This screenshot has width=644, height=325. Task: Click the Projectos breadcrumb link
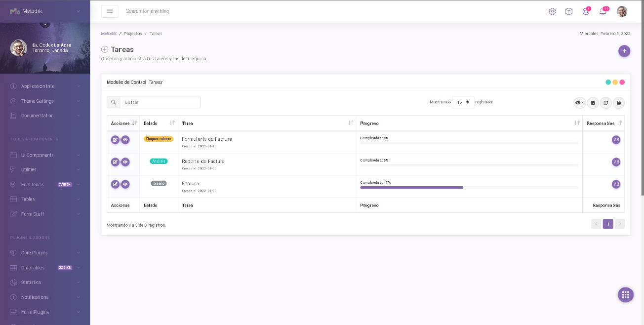click(133, 34)
